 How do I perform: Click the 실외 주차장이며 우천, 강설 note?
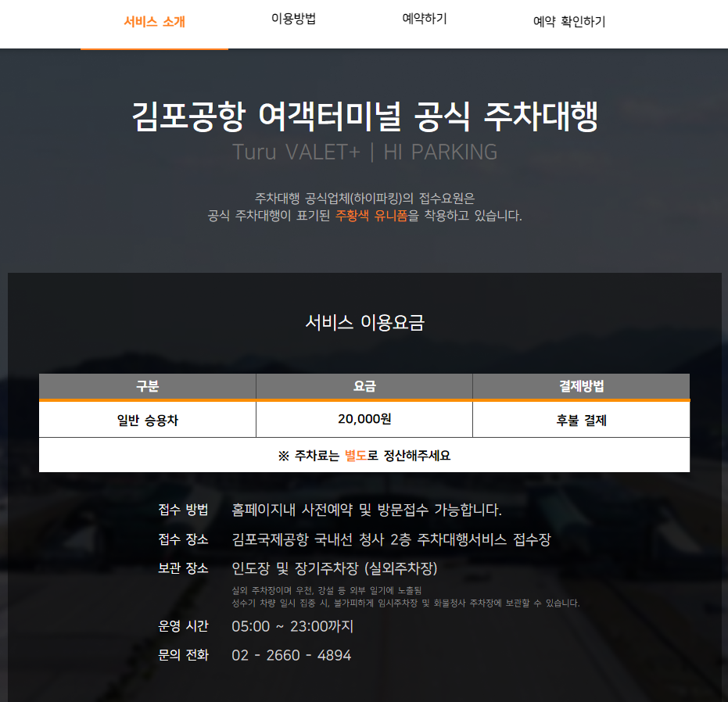[x=327, y=590]
